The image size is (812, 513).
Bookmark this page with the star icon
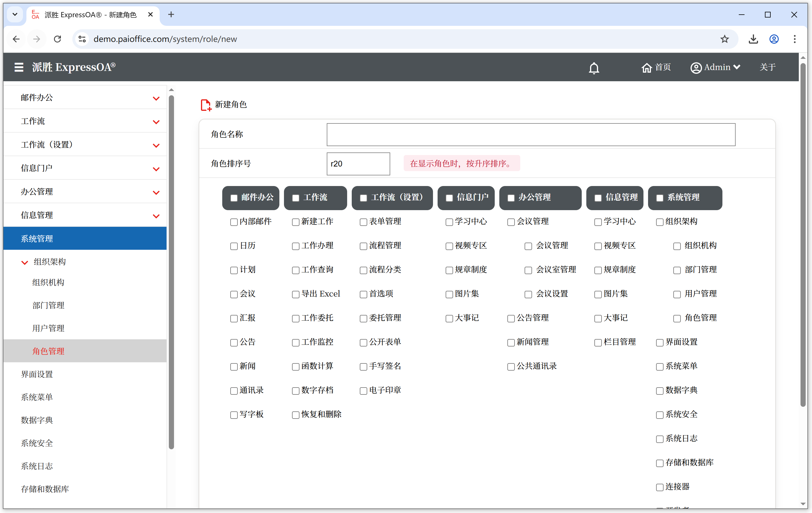pyautogui.click(x=724, y=39)
